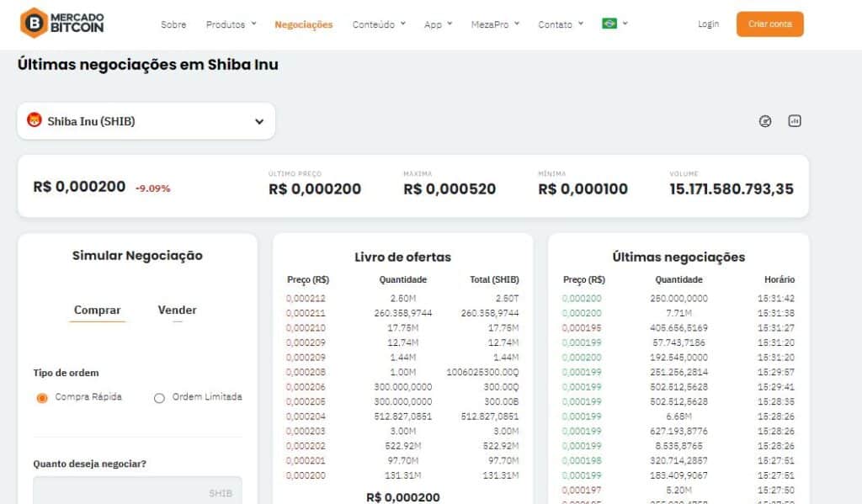Image resolution: width=862 pixels, height=504 pixels.
Task: Click the Total (SHIB) column header
Action: coord(494,279)
